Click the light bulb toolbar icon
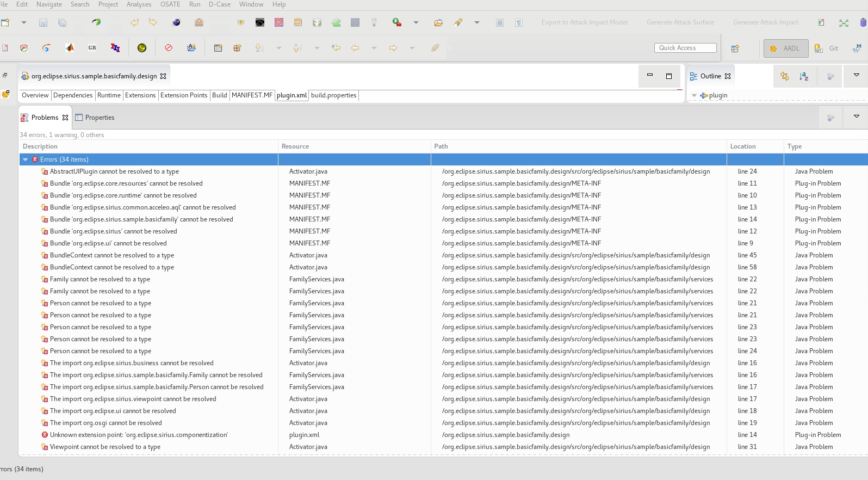 pos(374,22)
